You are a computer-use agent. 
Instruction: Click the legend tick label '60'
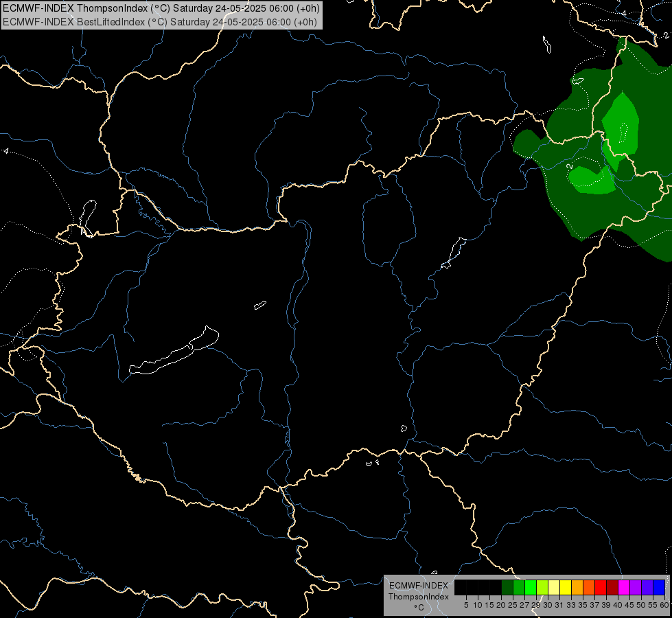coord(664,605)
